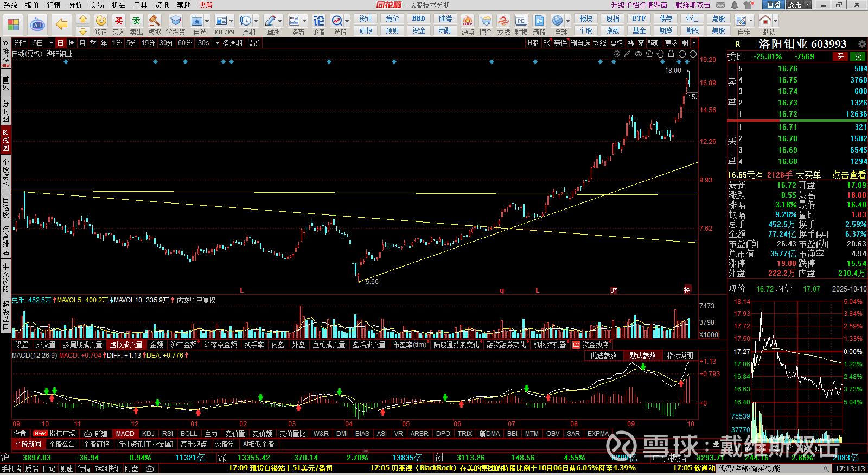Open the F10/F9 company info icon
Screen dimensions: 868x475
(221, 21)
